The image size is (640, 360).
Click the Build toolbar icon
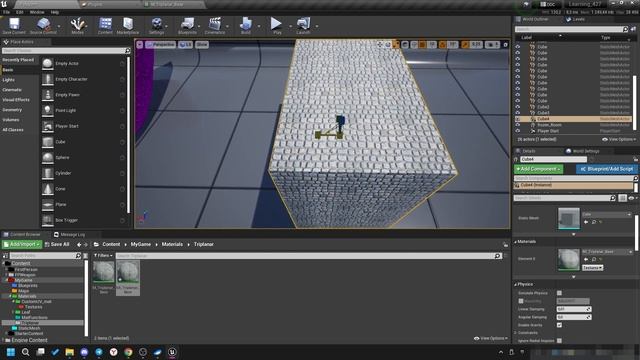[x=246, y=26]
